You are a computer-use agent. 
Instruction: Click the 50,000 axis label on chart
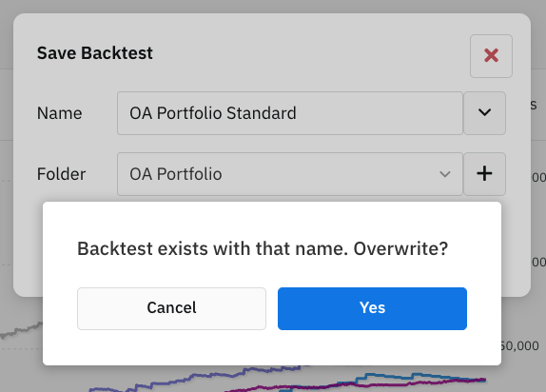click(519, 345)
